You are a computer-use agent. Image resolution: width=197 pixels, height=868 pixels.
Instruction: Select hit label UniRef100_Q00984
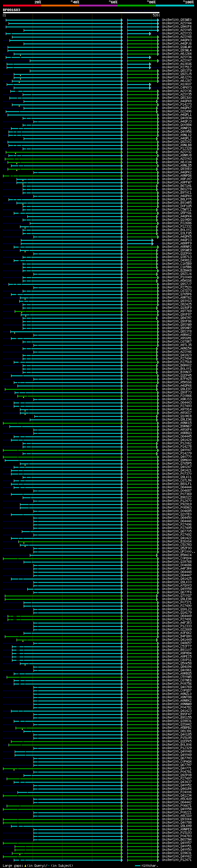(x=177, y=125)
